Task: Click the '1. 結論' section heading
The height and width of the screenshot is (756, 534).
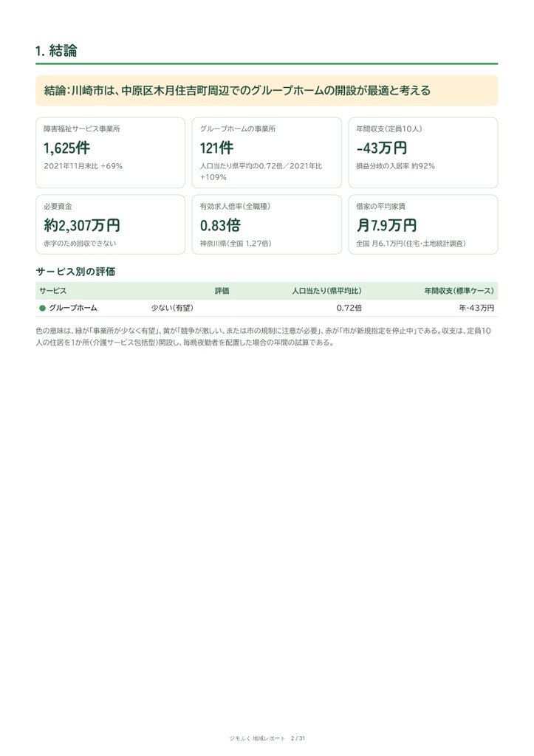Action: (x=56, y=51)
